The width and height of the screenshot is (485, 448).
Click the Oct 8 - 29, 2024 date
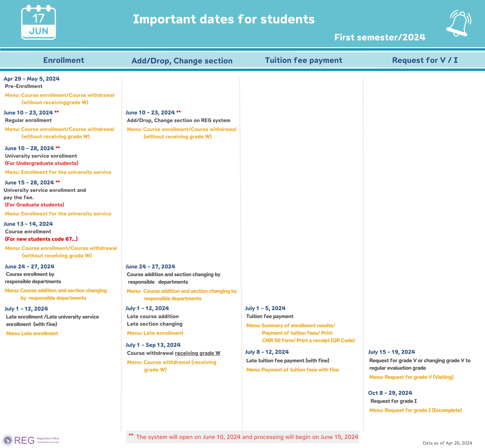tap(390, 393)
